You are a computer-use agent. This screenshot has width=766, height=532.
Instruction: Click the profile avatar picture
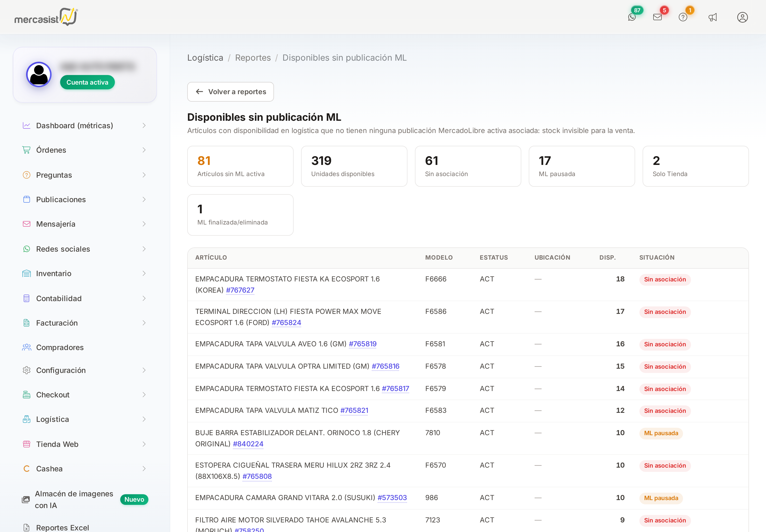[39, 74]
